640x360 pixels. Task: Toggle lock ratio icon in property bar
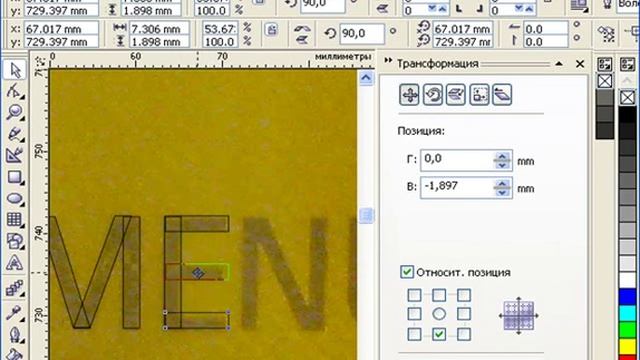pyautogui.click(x=271, y=30)
